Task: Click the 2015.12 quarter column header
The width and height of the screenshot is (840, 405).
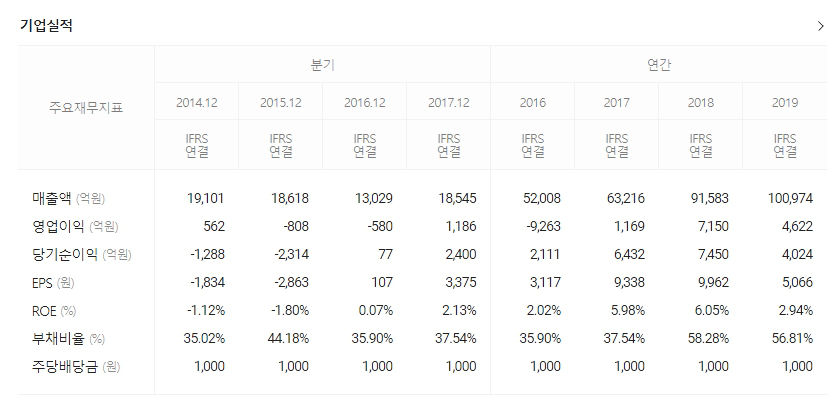Action: [281, 102]
